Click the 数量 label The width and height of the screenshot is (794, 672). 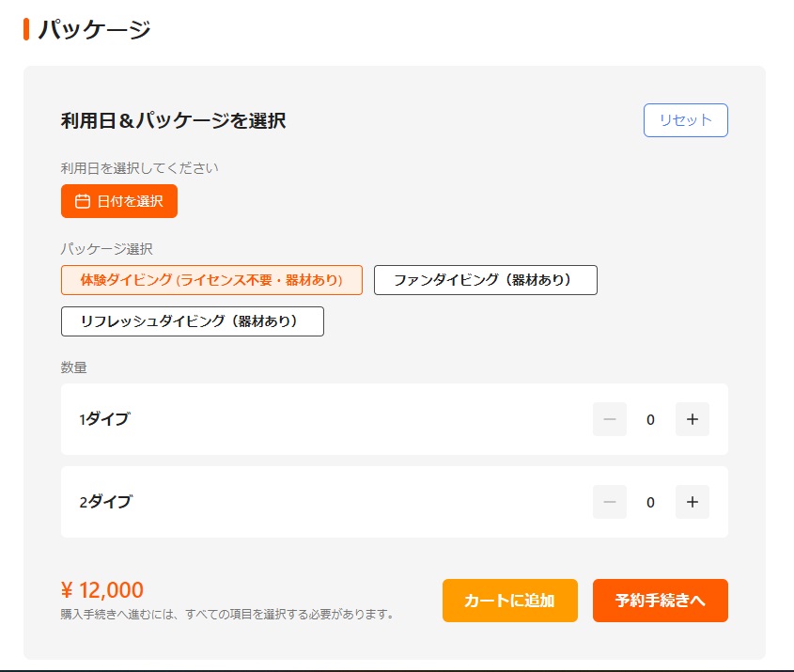point(74,367)
